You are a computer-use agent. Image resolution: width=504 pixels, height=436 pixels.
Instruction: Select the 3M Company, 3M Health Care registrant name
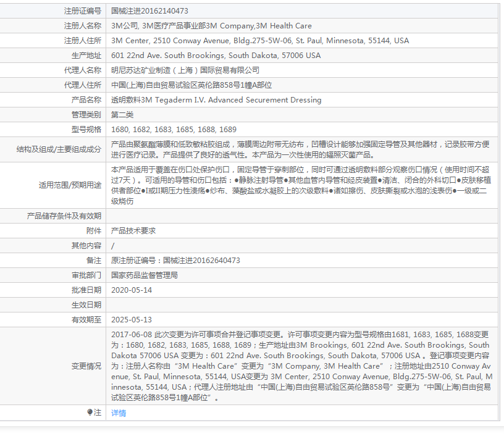[x=211, y=26]
